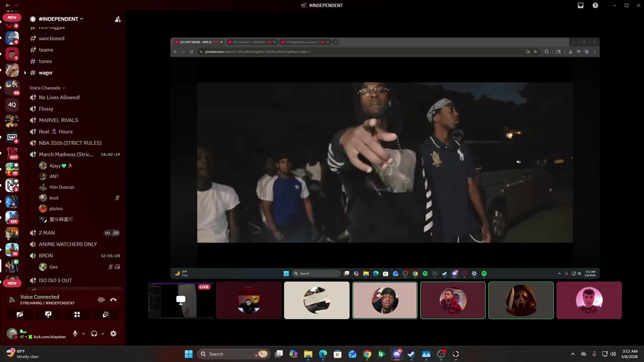Open Google Chrome from the taskbar
The height and width of the screenshot is (362, 644).
(x=367, y=354)
